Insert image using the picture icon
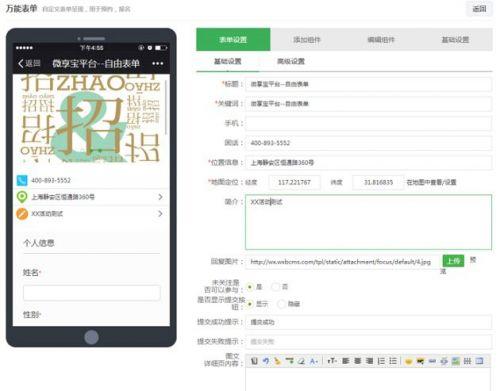The image size is (500, 391). (x=456, y=361)
